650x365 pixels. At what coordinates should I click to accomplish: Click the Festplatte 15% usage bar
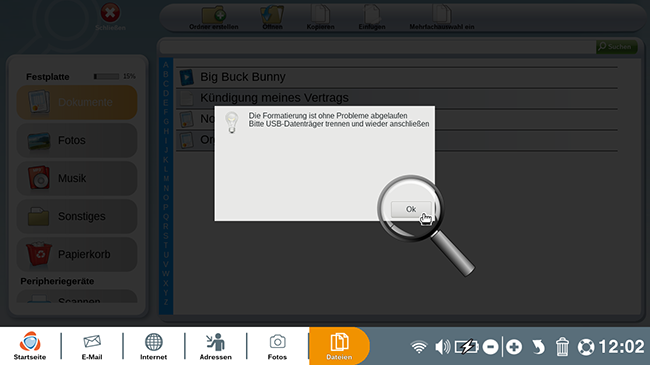(107, 76)
